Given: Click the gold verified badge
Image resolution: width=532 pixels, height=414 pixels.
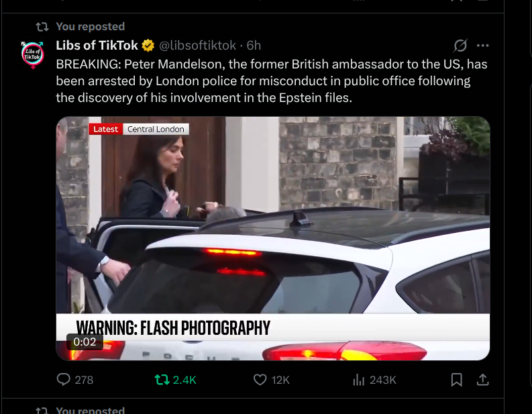Looking at the screenshot, I should click(148, 46).
